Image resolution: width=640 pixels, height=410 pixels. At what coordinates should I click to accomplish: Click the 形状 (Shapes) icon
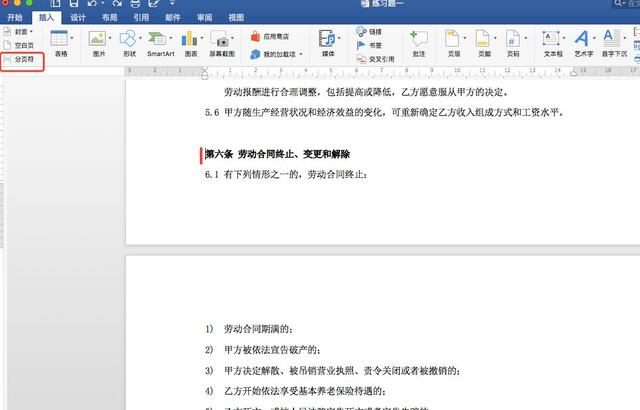pyautogui.click(x=128, y=38)
